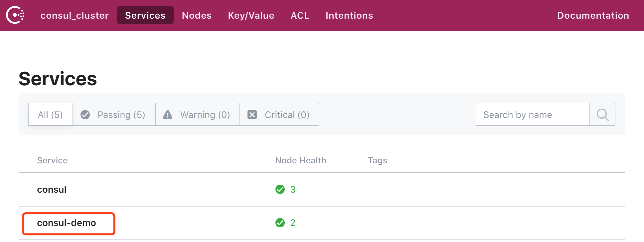Focus the Search by name field
This screenshot has width=644, height=242.
pyautogui.click(x=532, y=115)
